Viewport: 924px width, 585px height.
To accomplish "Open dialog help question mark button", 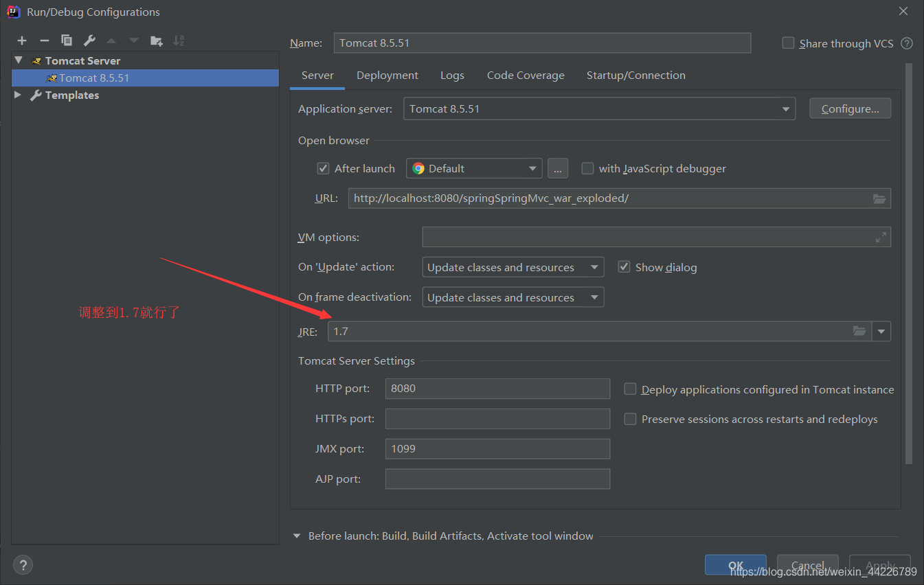I will pos(23,565).
